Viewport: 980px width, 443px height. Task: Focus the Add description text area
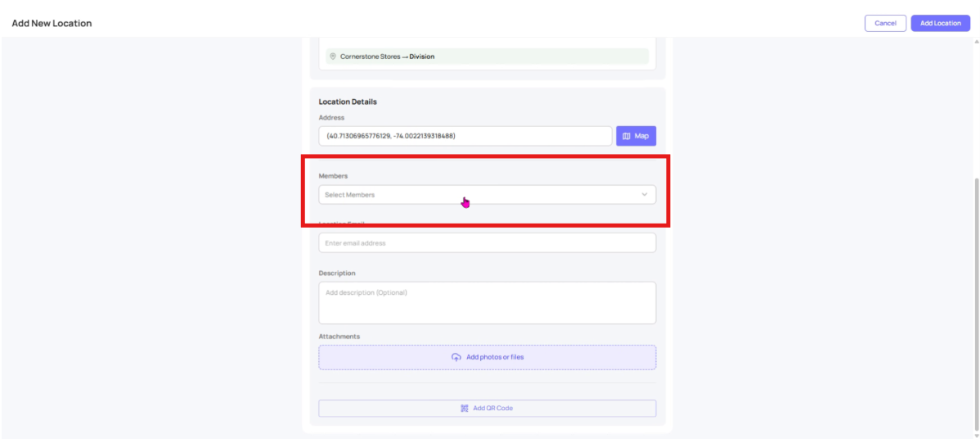486,303
